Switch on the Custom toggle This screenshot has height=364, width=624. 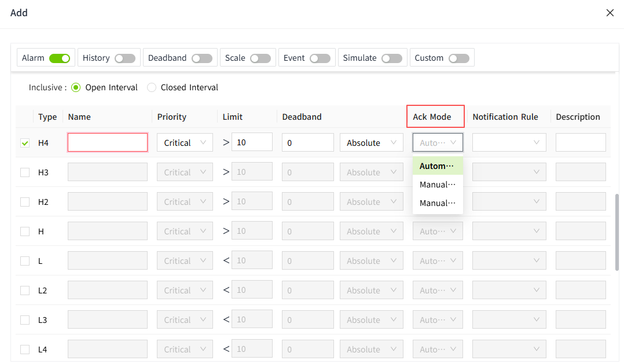458,58
